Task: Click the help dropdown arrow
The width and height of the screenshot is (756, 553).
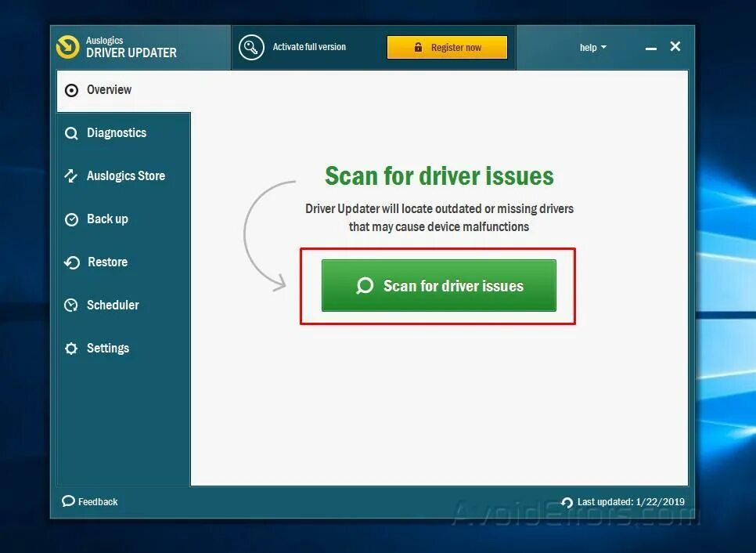Action: [x=603, y=47]
